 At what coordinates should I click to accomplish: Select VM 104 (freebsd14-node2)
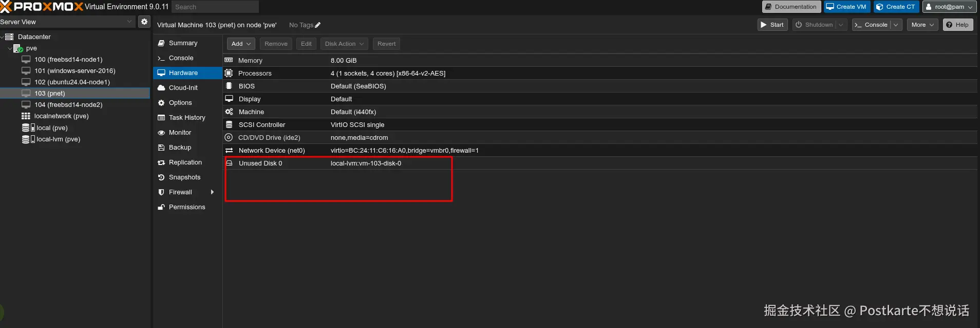click(x=68, y=105)
